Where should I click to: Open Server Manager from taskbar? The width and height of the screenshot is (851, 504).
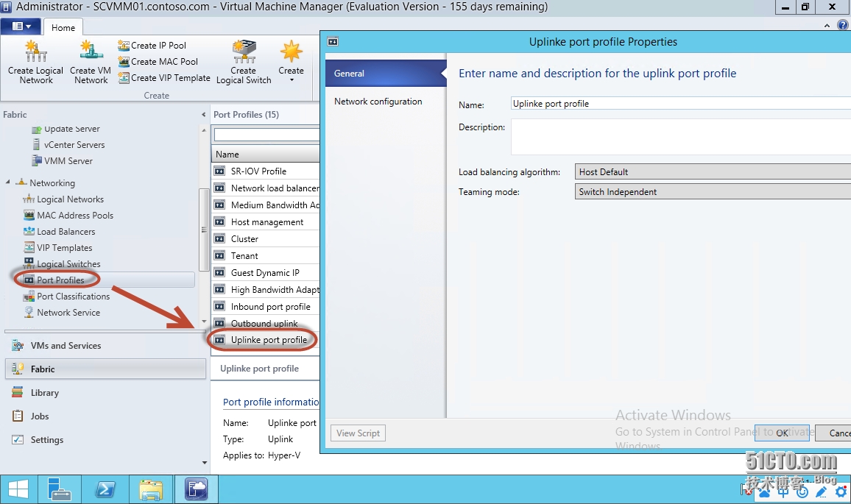(59, 489)
